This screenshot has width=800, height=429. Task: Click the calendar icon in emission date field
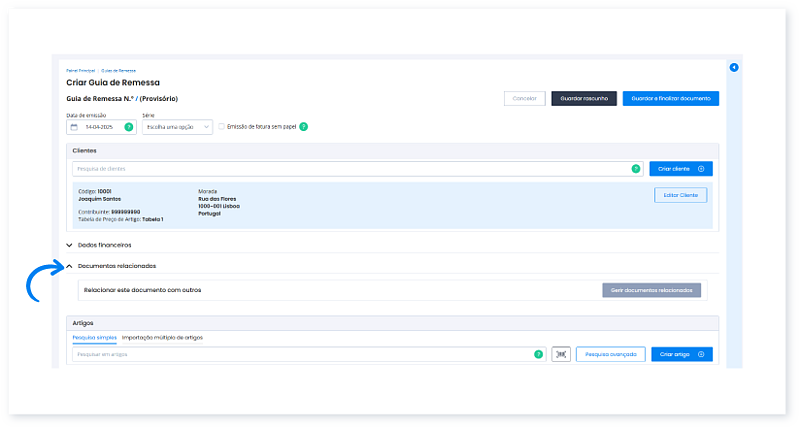(74, 127)
